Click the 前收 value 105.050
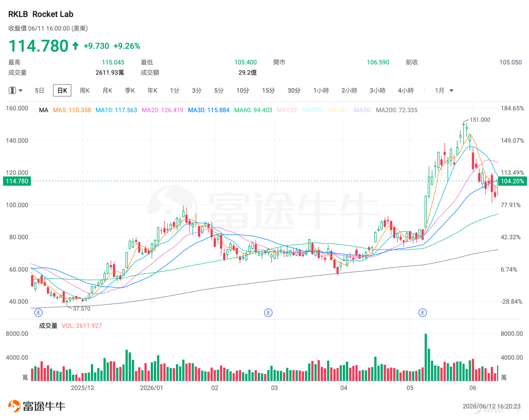The height and width of the screenshot is (420, 529). tap(510, 62)
